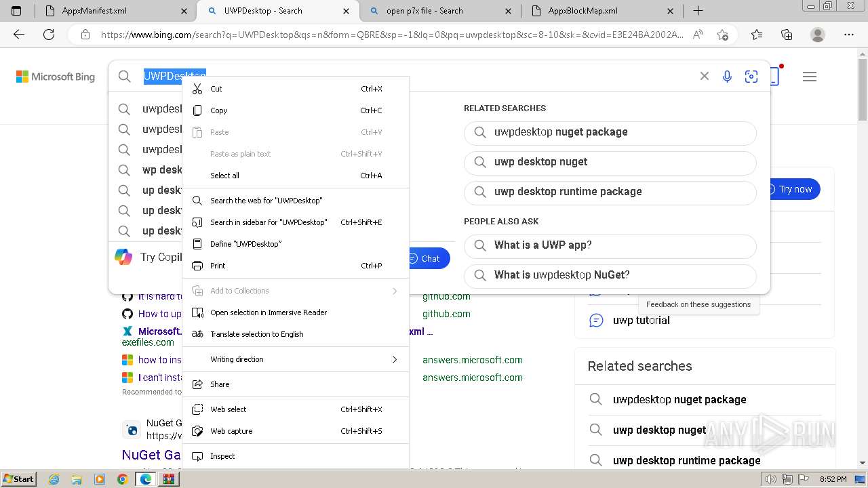Click inside the address bar URL
868x488 pixels.
coord(392,35)
